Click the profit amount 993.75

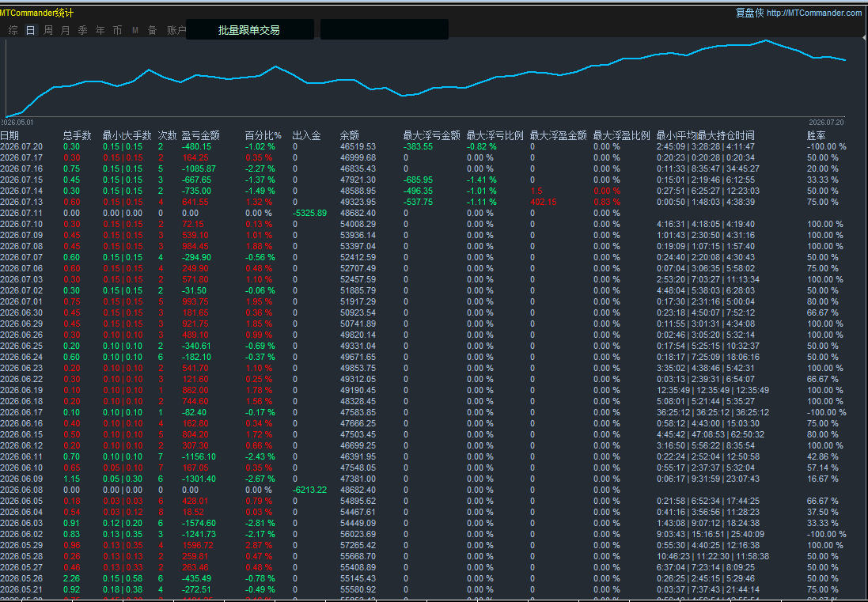pos(195,301)
